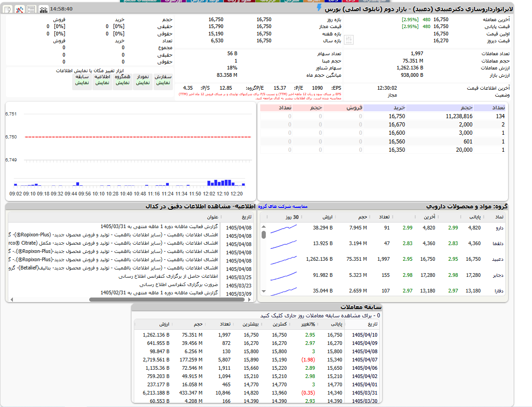This screenshot has width=532, height=407.
Task: Open 30-day sparkline for دلفما
Action: (x=284, y=245)
